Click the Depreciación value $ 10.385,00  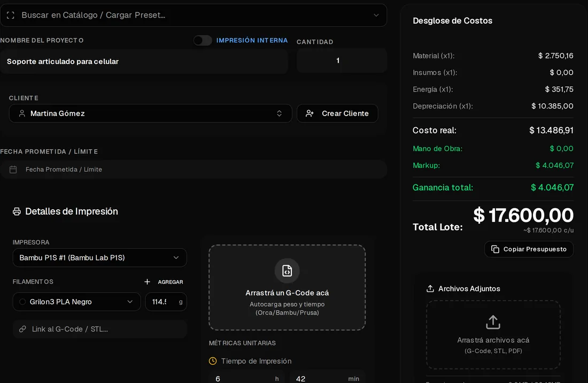pos(552,106)
